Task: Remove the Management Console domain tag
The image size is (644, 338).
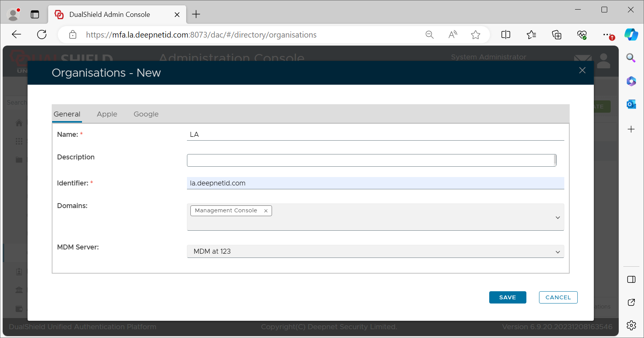Action: (265, 211)
